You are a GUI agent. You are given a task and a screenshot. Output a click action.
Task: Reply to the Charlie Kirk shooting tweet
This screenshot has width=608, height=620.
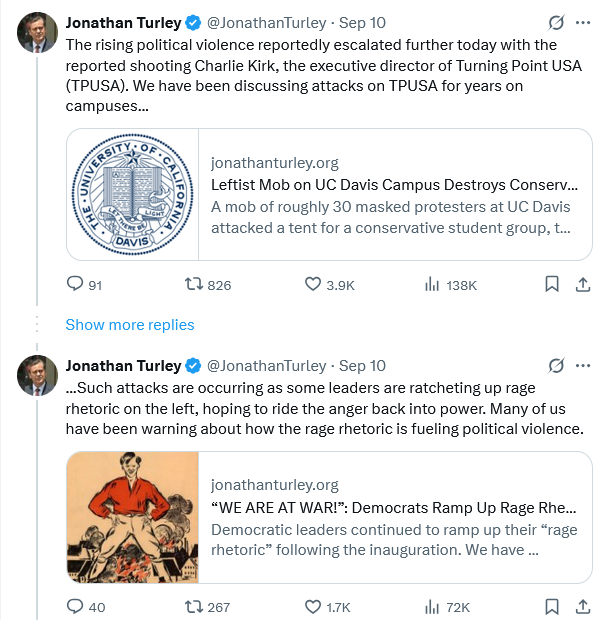[75, 285]
